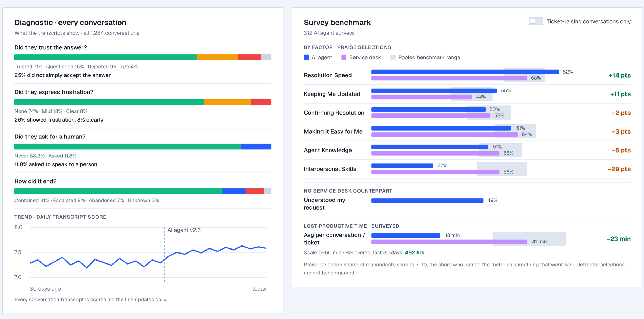Click Never 88.2% · Asked 11.8% breakdown text
The width and height of the screenshot is (644, 319).
(x=45, y=156)
